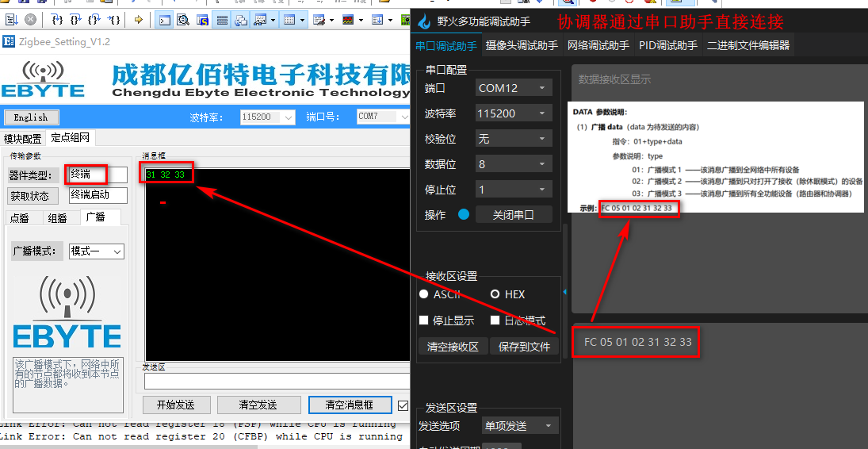Open the 定点组网 tab
The image size is (868, 449).
pos(71,137)
